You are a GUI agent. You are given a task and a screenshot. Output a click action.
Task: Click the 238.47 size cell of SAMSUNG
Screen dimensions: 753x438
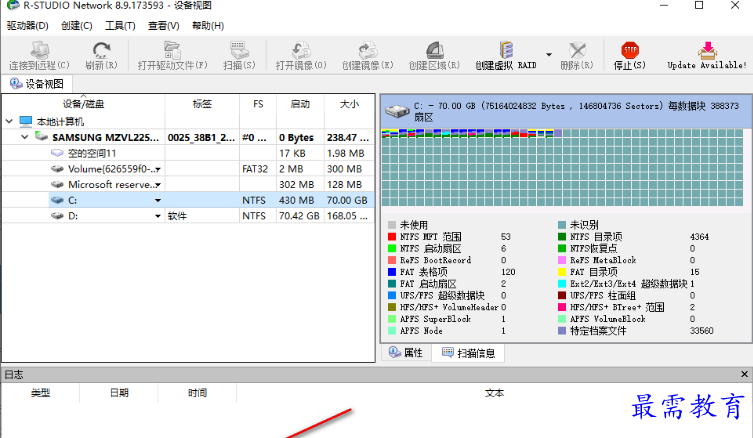(x=348, y=137)
